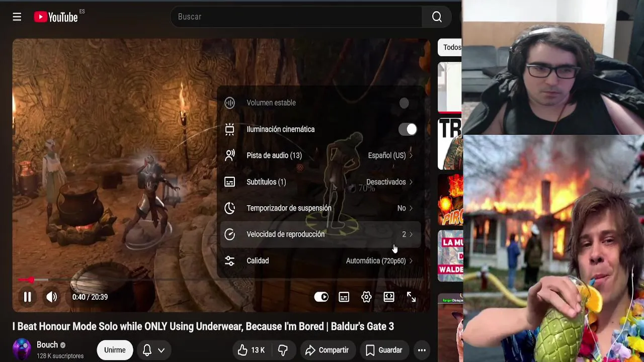The image size is (644, 362).
Task: Focus the Buscar search field
Action: coord(296,17)
